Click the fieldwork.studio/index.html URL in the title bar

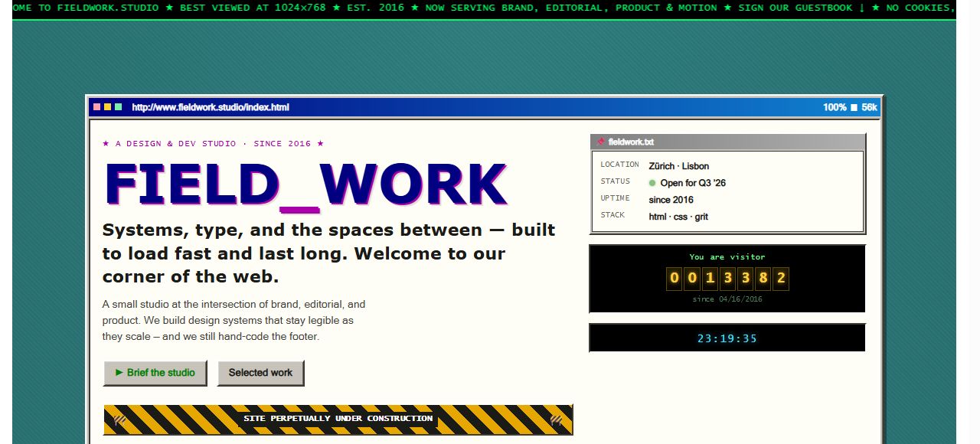211,107
